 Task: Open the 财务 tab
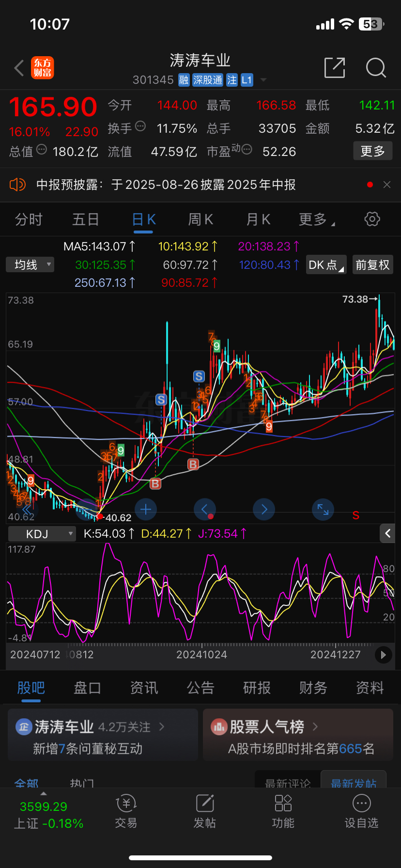[313, 688]
